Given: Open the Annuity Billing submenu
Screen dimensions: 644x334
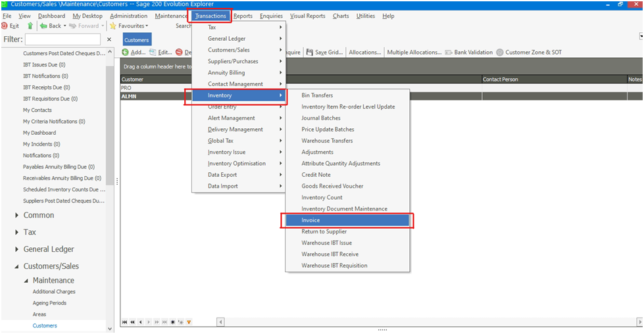Looking at the screenshot, I should coord(238,72).
